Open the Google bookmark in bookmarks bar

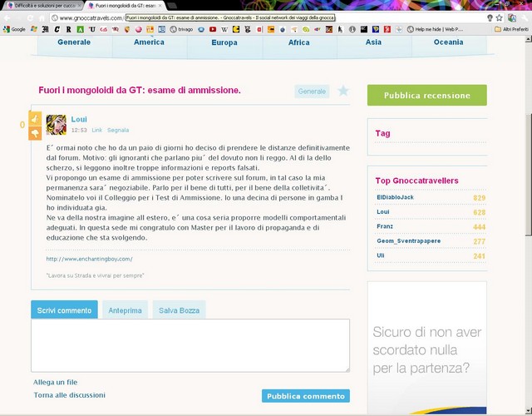[x=14, y=29]
